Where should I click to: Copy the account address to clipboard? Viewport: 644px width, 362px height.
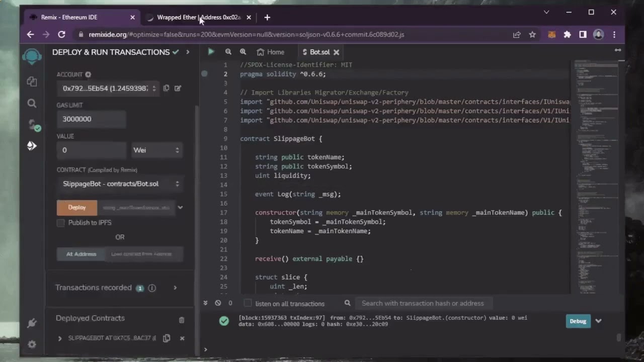click(166, 88)
